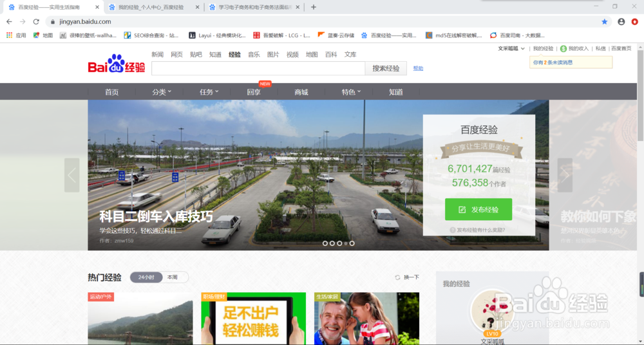
Task: Open the 吾爱破解 bookmark
Action: point(282,35)
